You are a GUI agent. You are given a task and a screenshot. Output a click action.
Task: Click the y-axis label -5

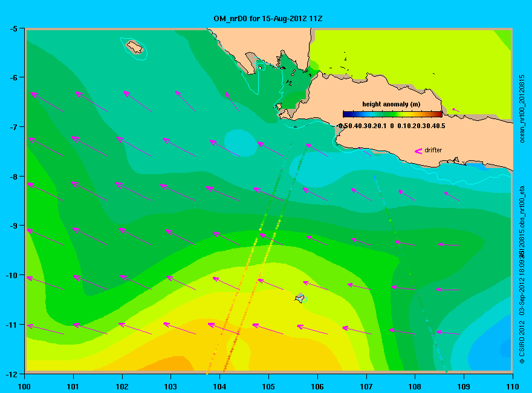coord(13,28)
